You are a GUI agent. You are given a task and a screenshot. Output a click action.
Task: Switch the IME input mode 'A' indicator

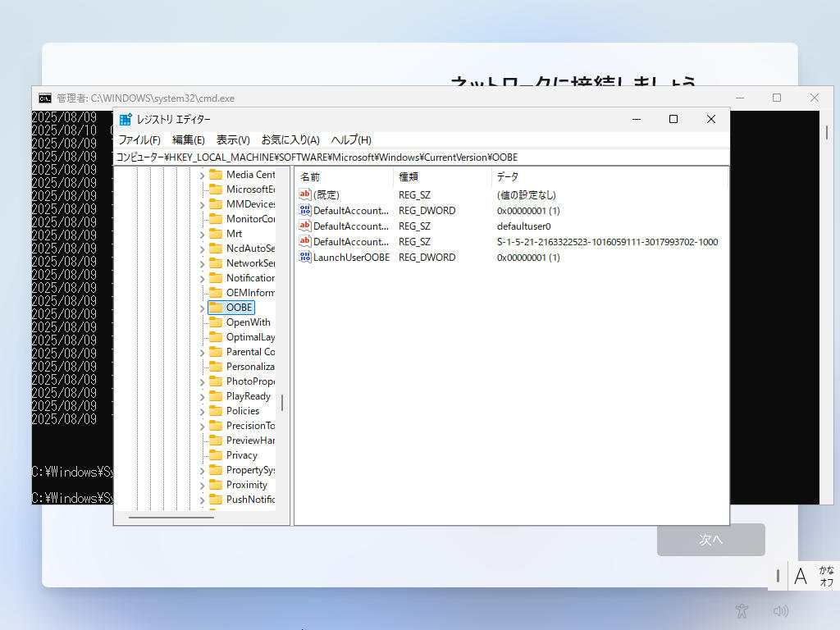point(801,577)
